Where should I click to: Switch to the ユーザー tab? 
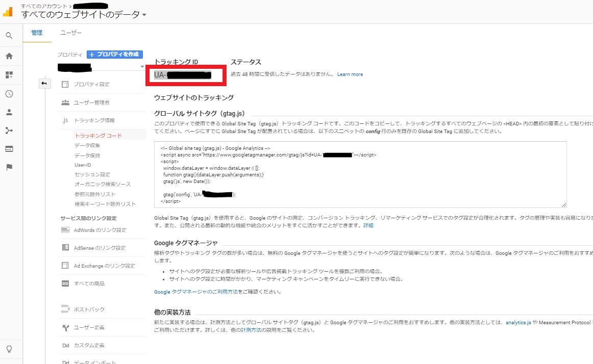(x=71, y=33)
